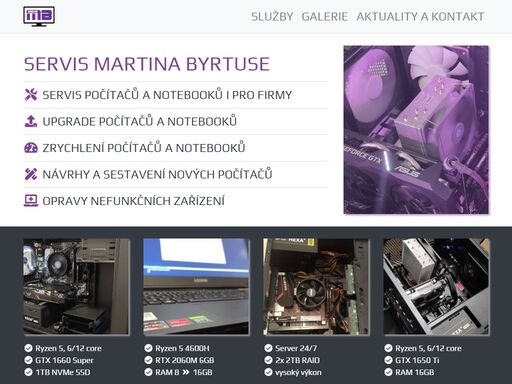512x384 pixels.
Task: Click Servis počítačů a notebooků i pro firmy
Action: coord(167,95)
